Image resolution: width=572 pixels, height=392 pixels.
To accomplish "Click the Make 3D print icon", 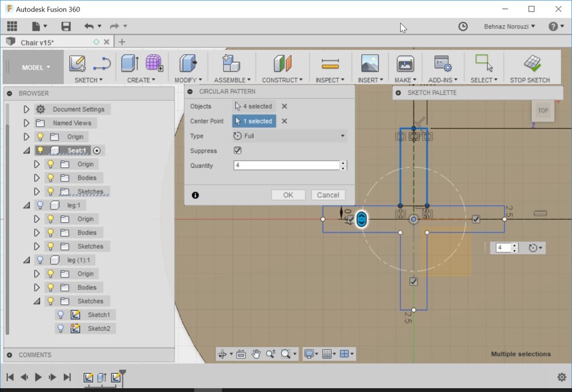I will coord(405,63).
